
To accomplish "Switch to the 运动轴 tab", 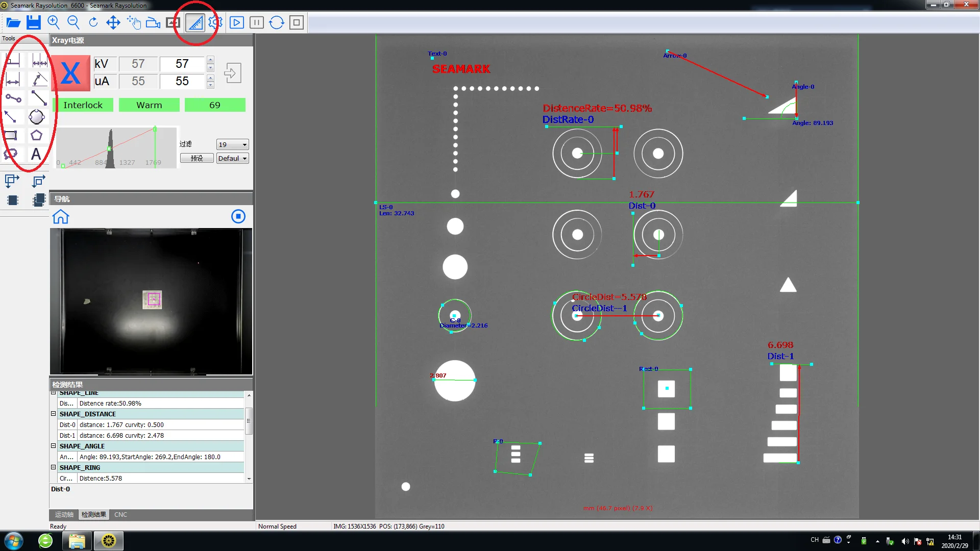I will [x=63, y=514].
